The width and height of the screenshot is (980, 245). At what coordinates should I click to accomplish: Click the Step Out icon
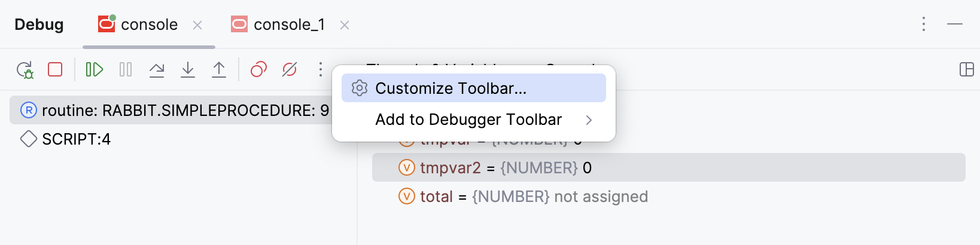click(219, 70)
